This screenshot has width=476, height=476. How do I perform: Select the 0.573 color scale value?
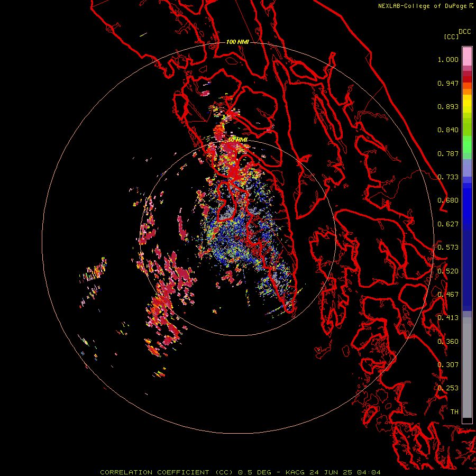(x=448, y=248)
